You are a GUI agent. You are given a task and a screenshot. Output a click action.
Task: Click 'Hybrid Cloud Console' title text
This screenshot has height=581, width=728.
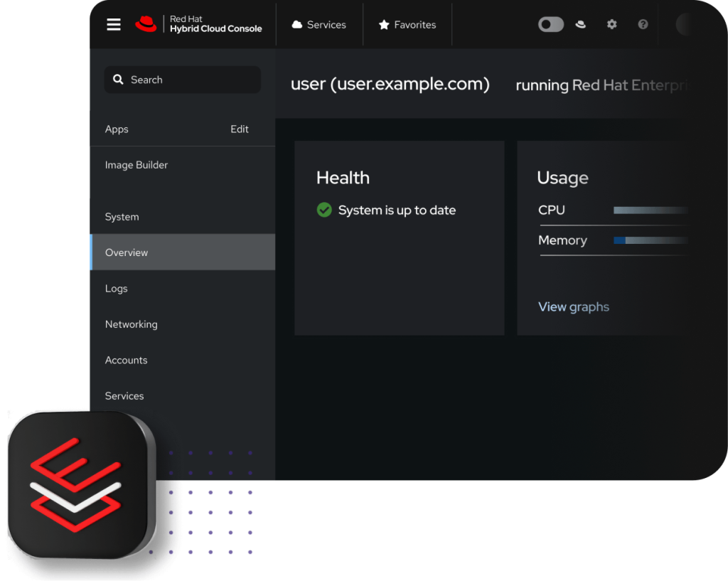tap(216, 28)
